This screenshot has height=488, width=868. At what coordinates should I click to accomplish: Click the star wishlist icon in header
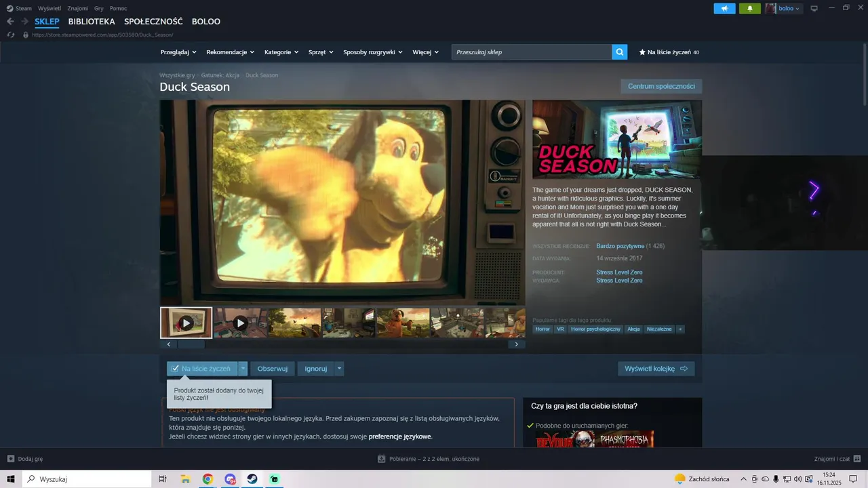point(642,52)
